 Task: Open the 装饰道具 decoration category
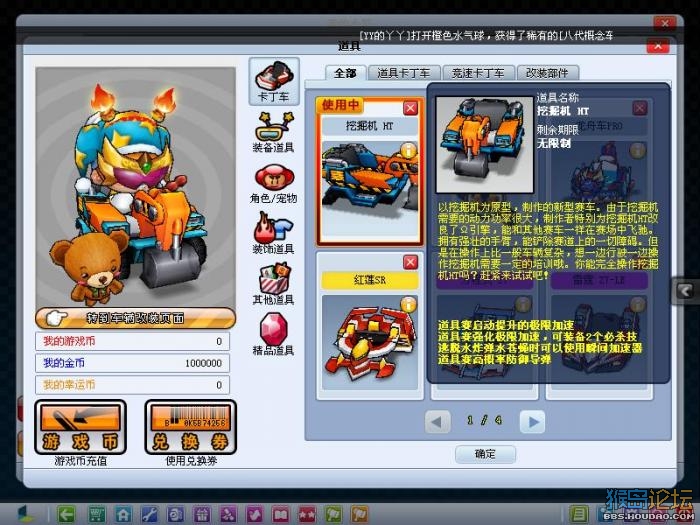273,234
